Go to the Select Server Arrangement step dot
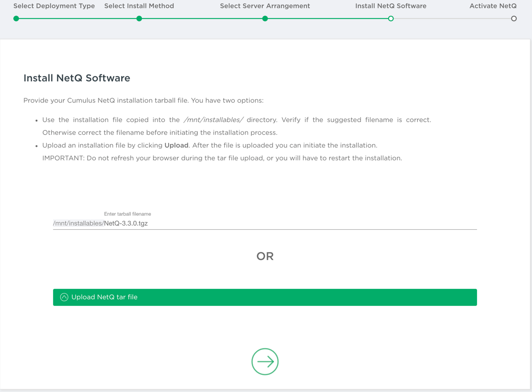Screen dimensions: 532x392 pos(265,18)
